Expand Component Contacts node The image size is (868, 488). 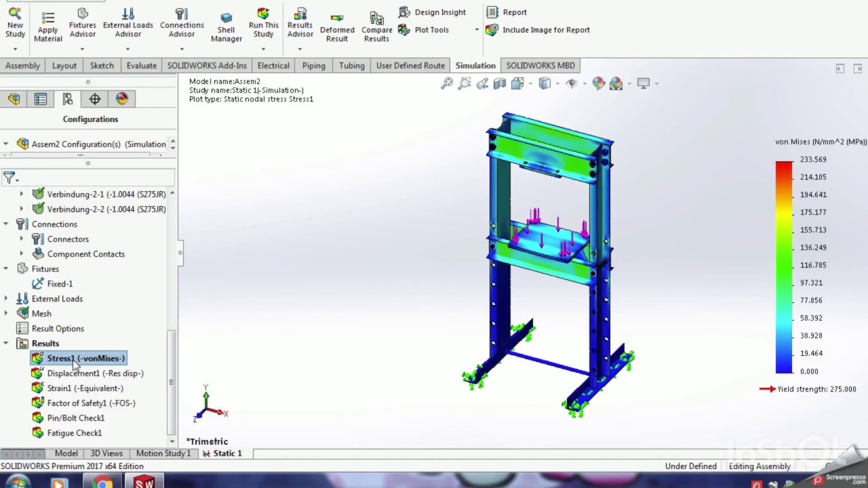tap(21, 254)
